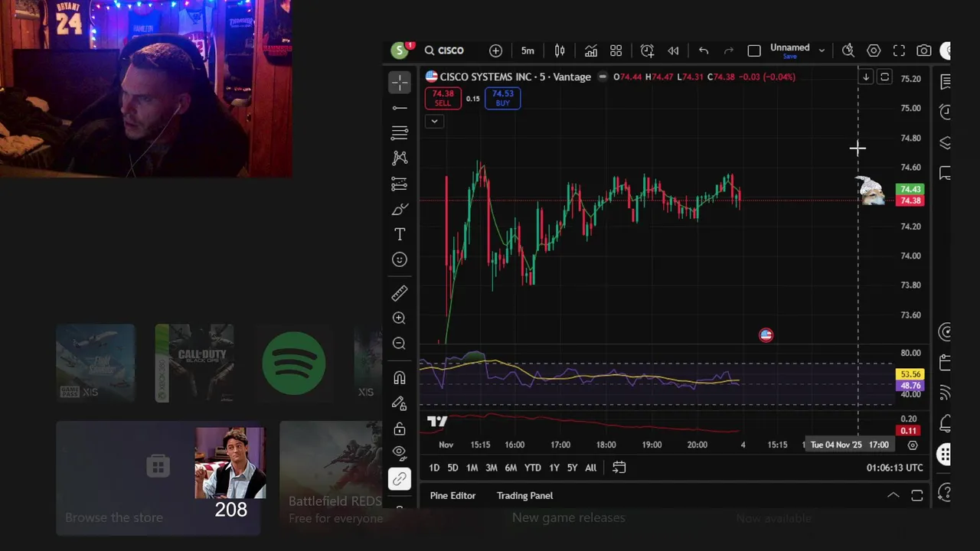Click the zoom in tool
The height and width of the screenshot is (551, 980).
400,318
